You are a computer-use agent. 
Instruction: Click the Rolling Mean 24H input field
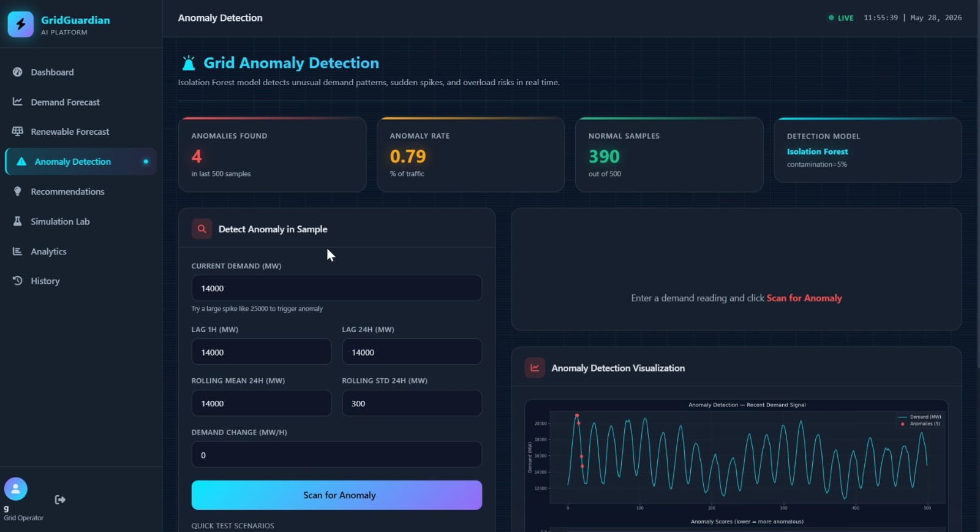(x=262, y=403)
